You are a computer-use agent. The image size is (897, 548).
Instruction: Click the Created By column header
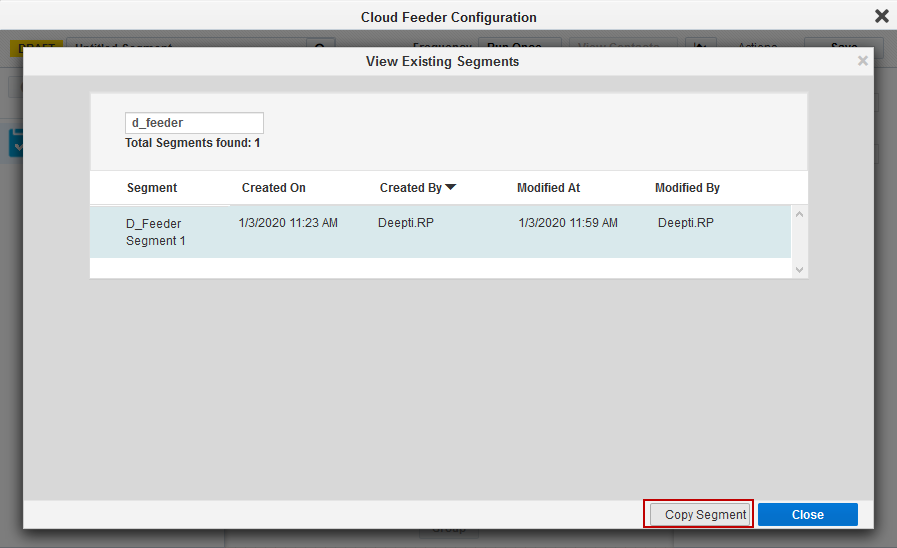(410, 188)
